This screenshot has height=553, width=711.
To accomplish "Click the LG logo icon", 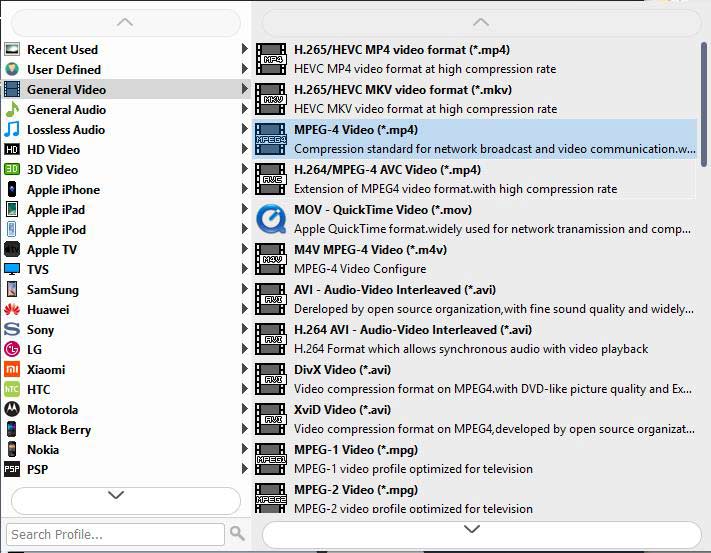I will coord(12,349).
